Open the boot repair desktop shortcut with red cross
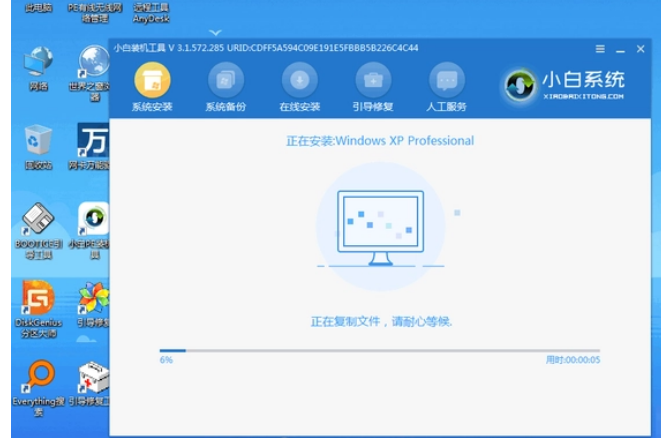661x438 pixels. pyautogui.click(x=93, y=380)
